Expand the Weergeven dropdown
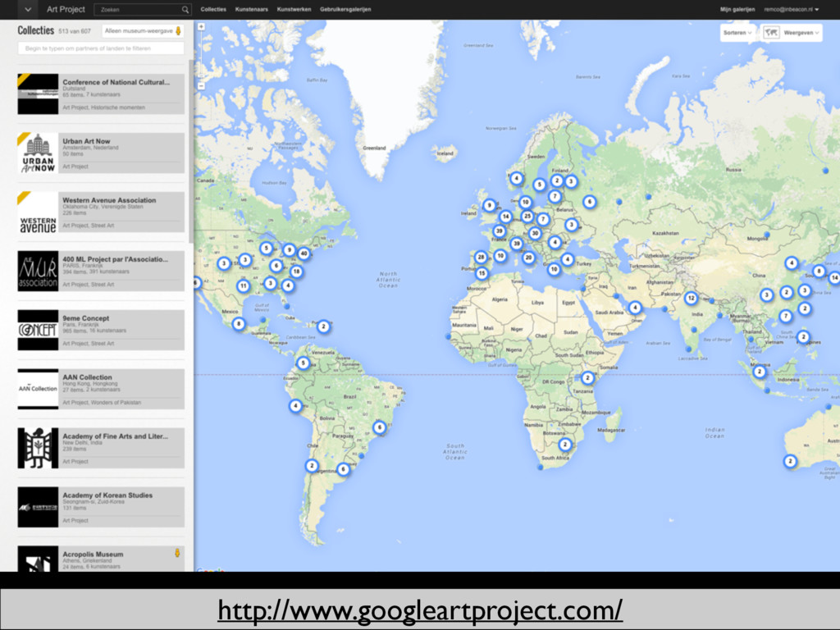The image size is (840, 630). click(801, 33)
